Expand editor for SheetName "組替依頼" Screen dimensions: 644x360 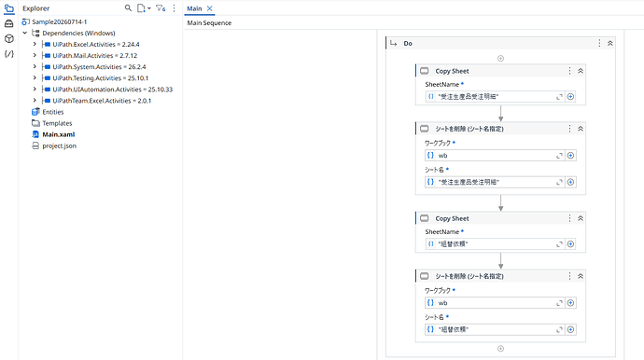[559, 244]
